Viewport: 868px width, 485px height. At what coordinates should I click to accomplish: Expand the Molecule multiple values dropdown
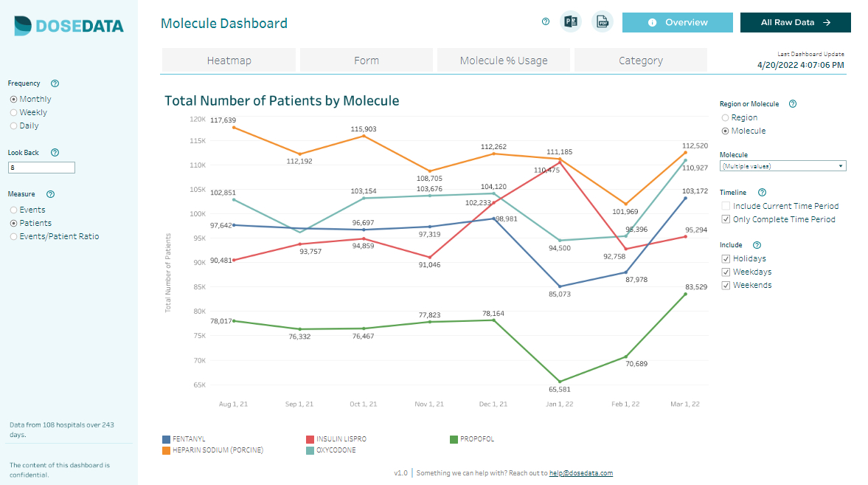(782, 166)
